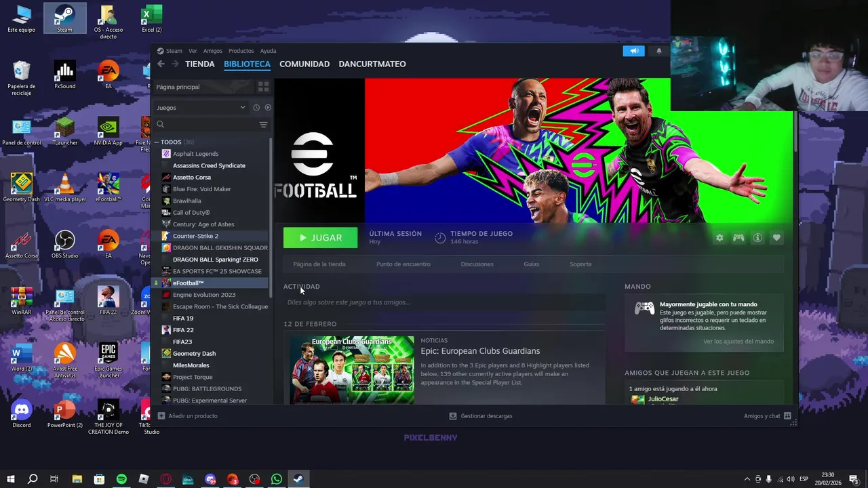868x488 pixels.
Task: Select PUBG: BATTLEGROUNDS in game list
Action: coord(207,389)
